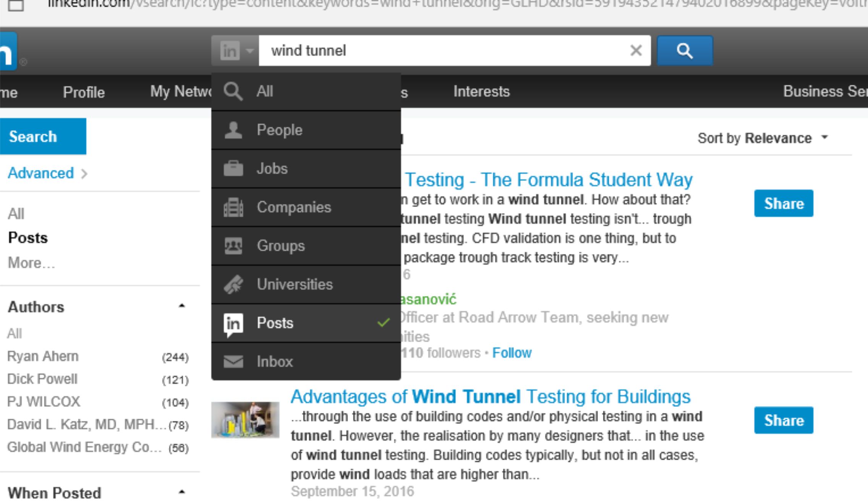Select Jobs in the search dropdown
The image size is (868, 503).
click(306, 169)
